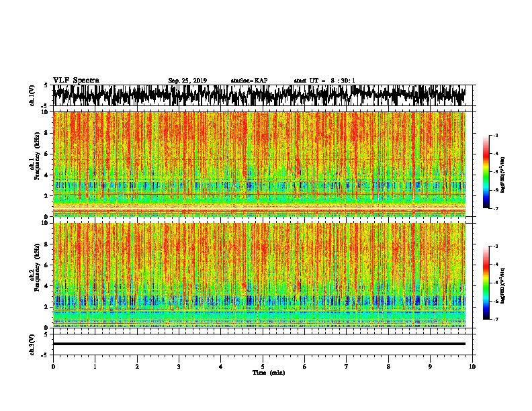Select time axis tick label 8
The height and width of the screenshot is (411, 532).
pyautogui.click(x=388, y=367)
